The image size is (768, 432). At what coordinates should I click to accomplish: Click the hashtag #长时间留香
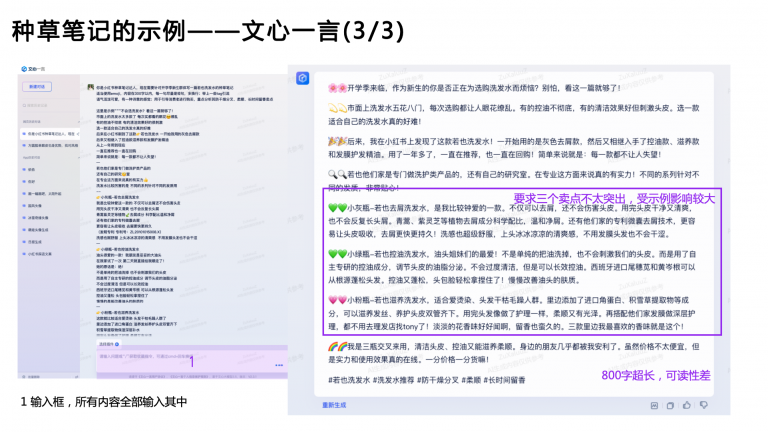click(x=504, y=380)
